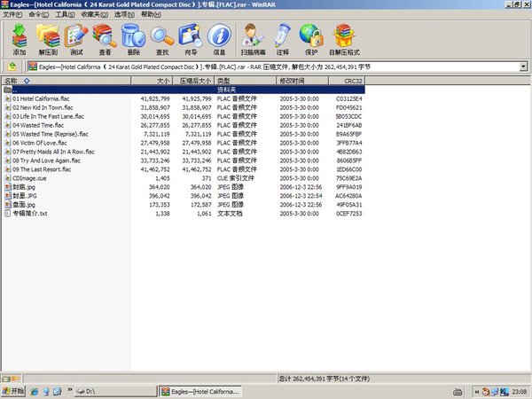Screen dimensions: 532x399
Task: Click CRC32 value C03125E4
Action: (x=348, y=98)
